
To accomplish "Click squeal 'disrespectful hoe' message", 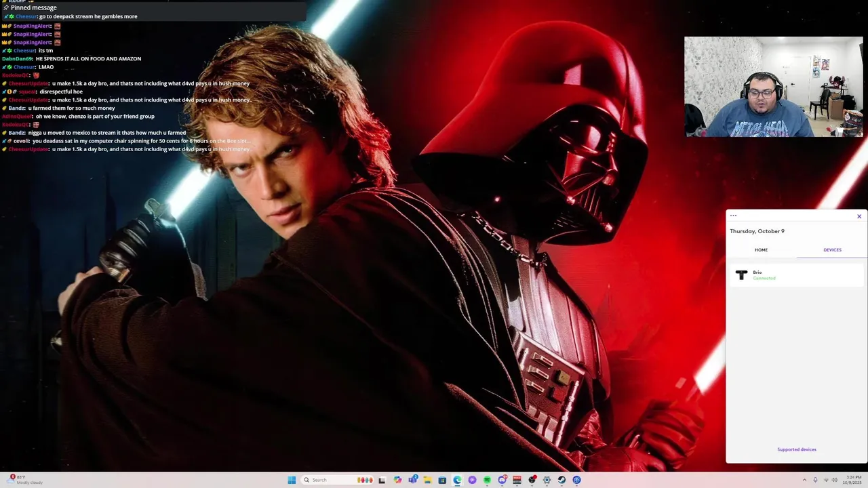I will (x=42, y=91).
